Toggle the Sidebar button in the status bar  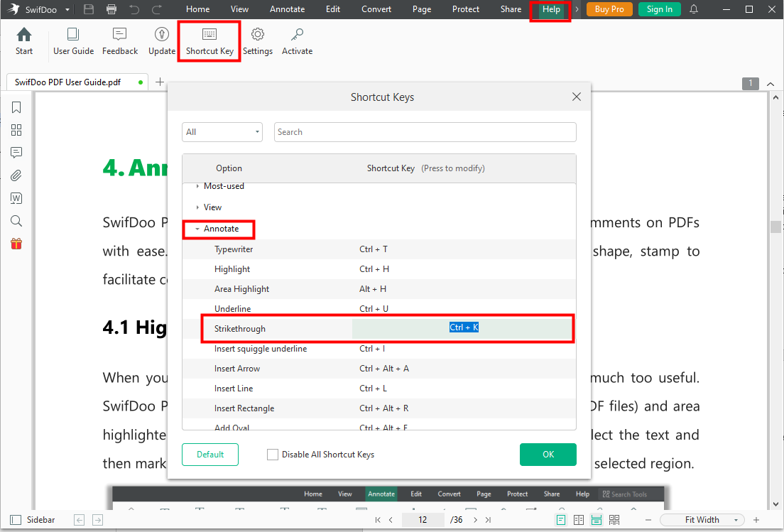(33, 520)
